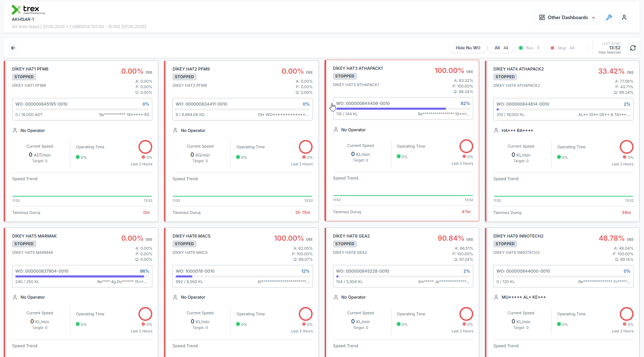Image resolution: width=644 pixels, height=357 pixels.
Task: Click the red ring on DİKEY HAT6 MACS
Action: [x=306, y=314]
